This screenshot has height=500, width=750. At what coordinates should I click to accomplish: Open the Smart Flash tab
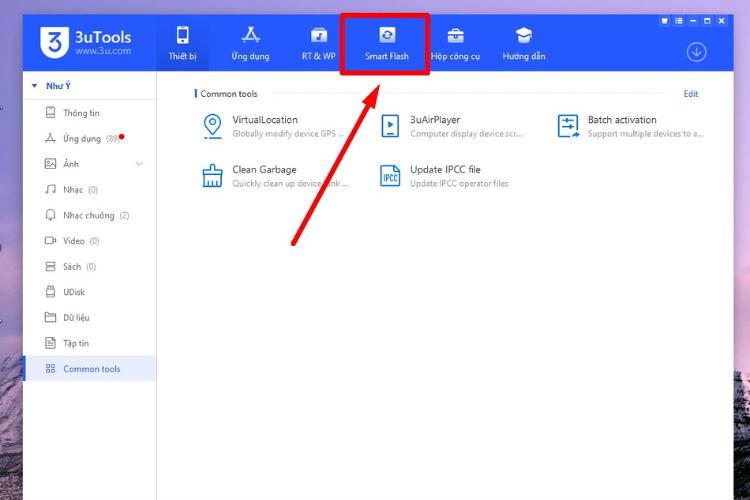click(386, 44)
